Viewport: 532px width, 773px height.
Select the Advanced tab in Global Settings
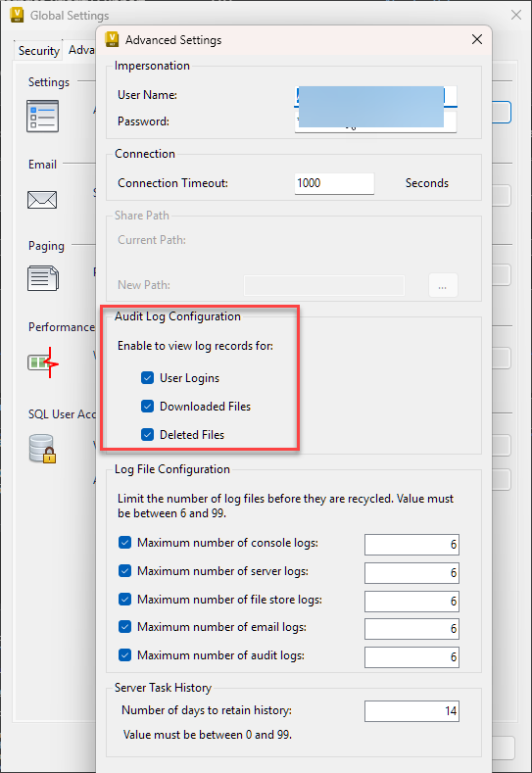point(80,49)
